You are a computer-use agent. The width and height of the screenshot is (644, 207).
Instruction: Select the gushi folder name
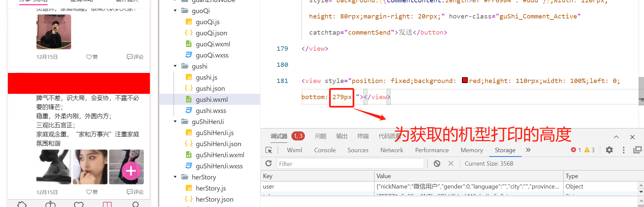[x=200, y=66]
